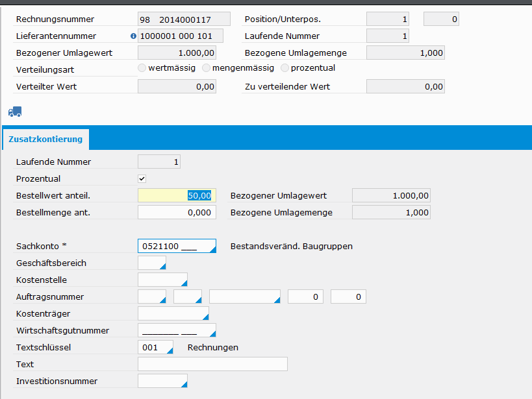This screenshot has height=399, width=532.
Task: Open the Sachkonto value lookup
Action: point(212,250)
